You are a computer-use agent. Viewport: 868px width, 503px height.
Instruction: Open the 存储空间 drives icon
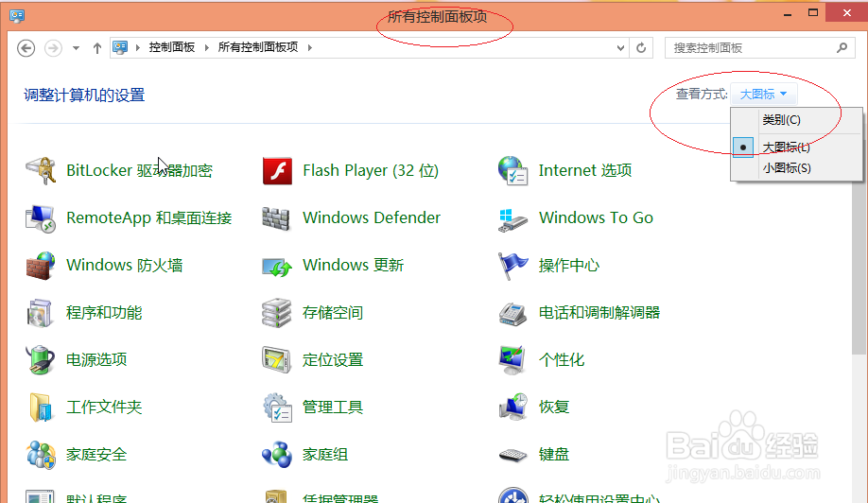[x=276, y=313]
